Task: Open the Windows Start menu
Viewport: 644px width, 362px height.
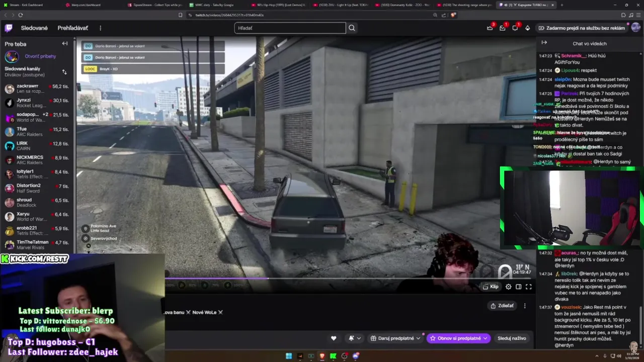Action: [x=289, y=356]
